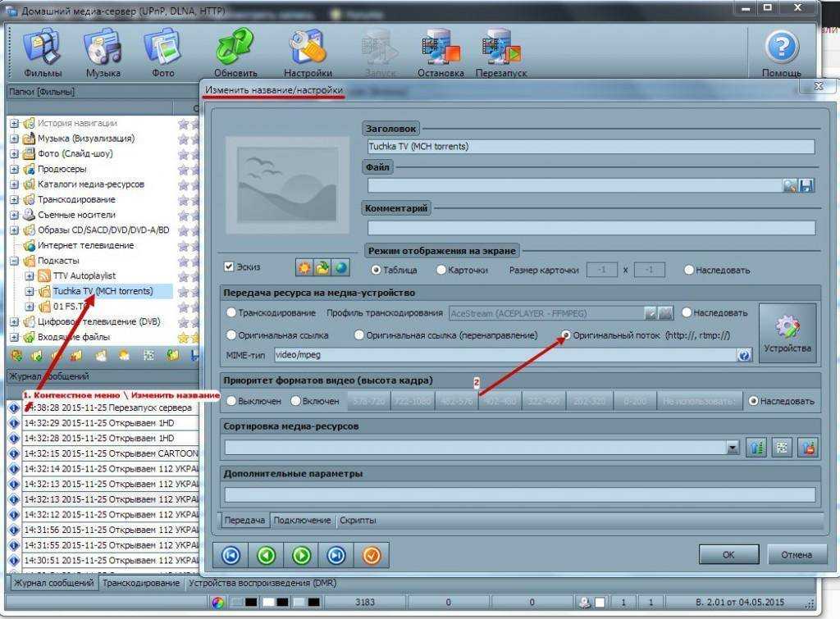Go to next item green arrow button

(301, 555)
